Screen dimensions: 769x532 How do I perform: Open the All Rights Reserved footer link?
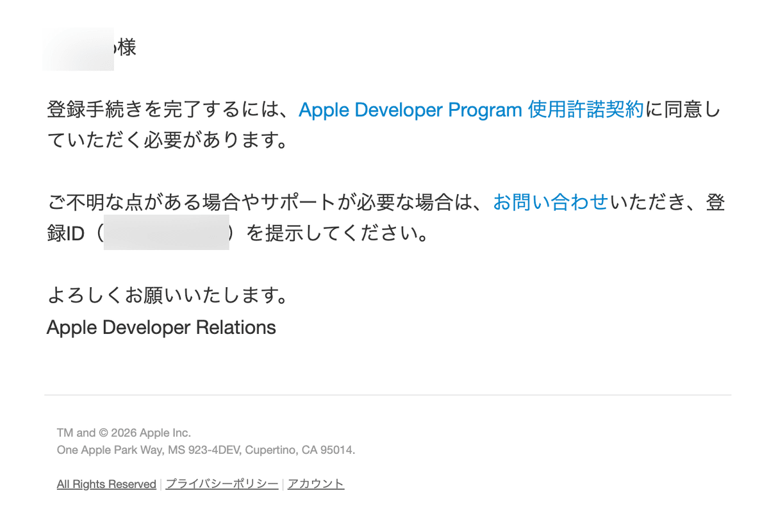coord(106,484)
